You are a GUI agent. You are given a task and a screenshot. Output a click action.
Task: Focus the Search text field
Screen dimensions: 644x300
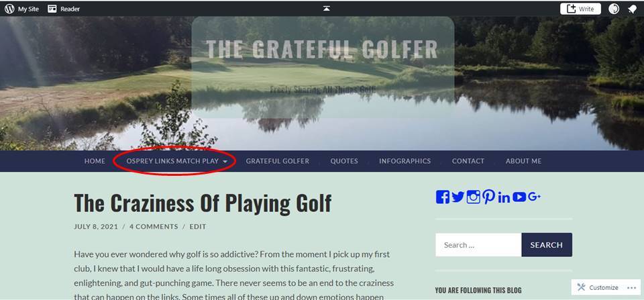click(x=478, y=245)
